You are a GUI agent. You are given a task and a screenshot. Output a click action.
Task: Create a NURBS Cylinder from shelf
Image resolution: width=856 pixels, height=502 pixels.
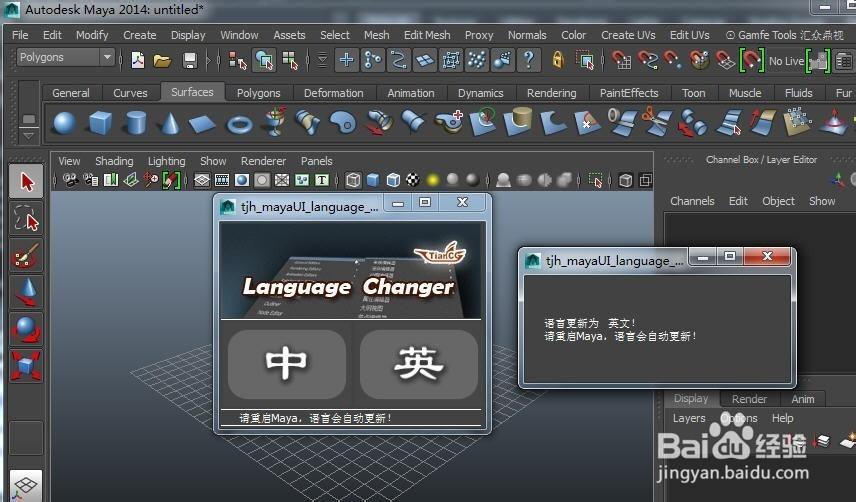[135, 122]
